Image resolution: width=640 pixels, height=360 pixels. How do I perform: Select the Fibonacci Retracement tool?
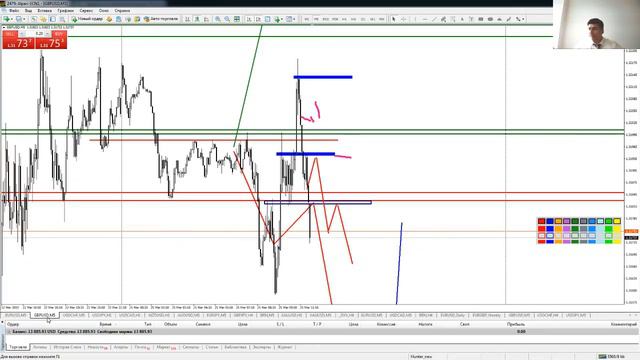pos(453,19)
